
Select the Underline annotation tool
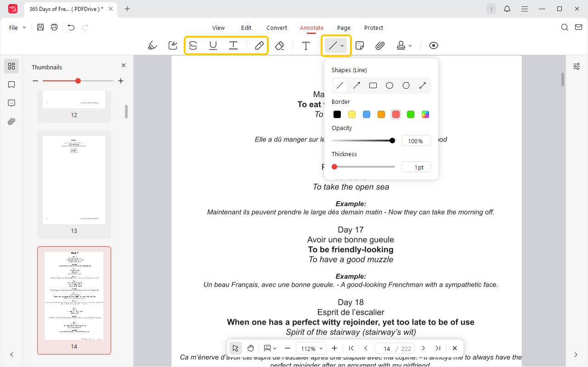(x=213, y=45)
